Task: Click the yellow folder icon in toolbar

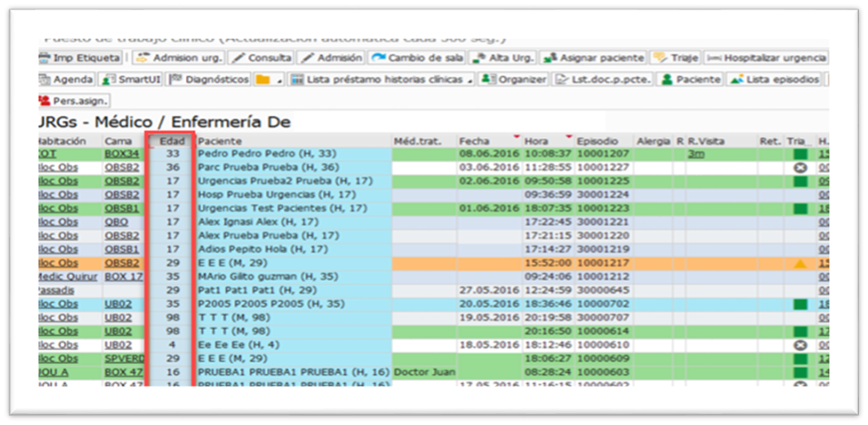Action: pos(263,80)
